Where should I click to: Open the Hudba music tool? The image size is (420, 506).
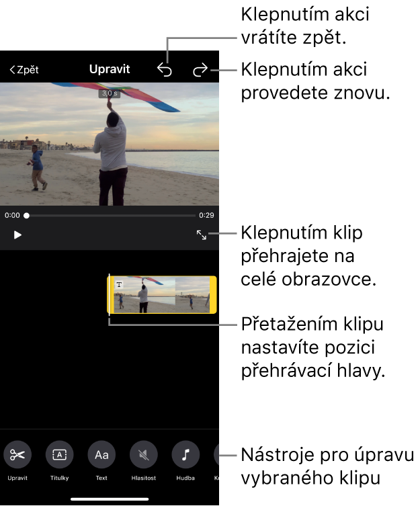pyautogui.click(x=185, y=455)
